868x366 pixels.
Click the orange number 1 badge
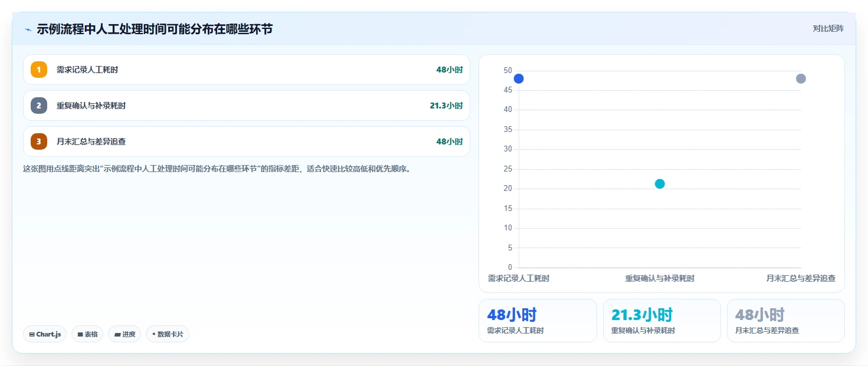tap(39, 70)
